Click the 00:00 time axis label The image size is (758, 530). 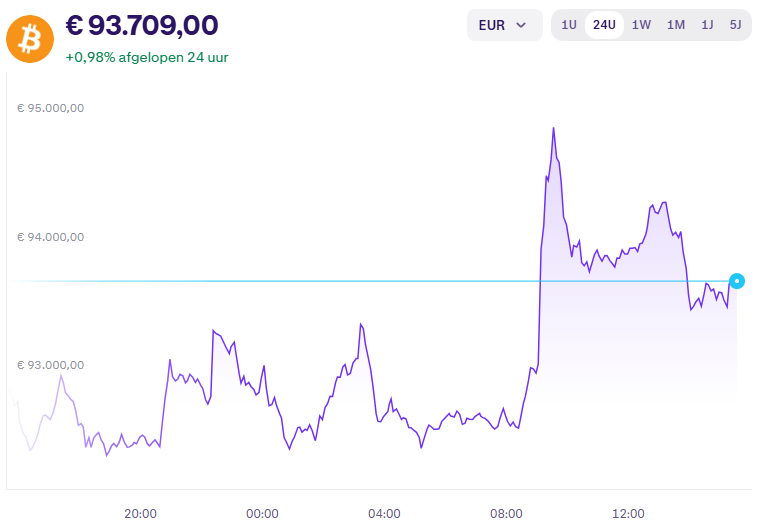262,514
